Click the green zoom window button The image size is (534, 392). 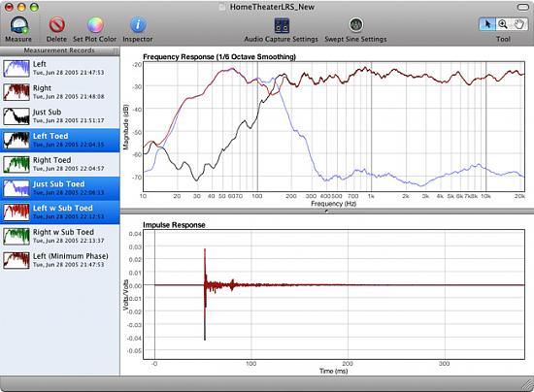click(34, 7)
